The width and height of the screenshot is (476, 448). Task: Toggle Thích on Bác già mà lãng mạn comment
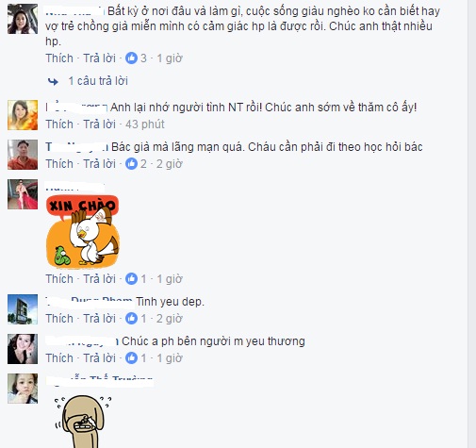[x=59, y=164]
